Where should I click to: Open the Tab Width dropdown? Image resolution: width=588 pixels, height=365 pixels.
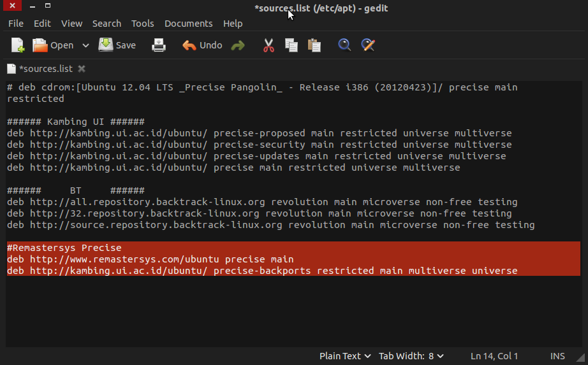pyautogui.click(x=411, y=356)
